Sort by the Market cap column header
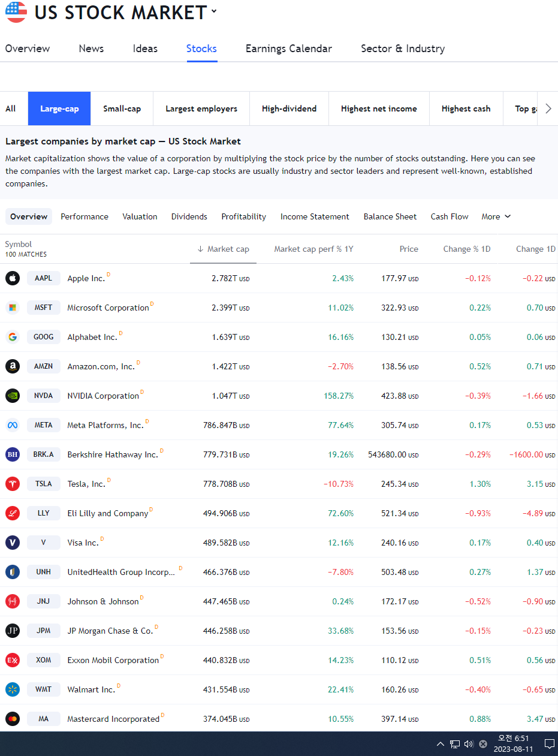558x756 pixels. [223, 249]
